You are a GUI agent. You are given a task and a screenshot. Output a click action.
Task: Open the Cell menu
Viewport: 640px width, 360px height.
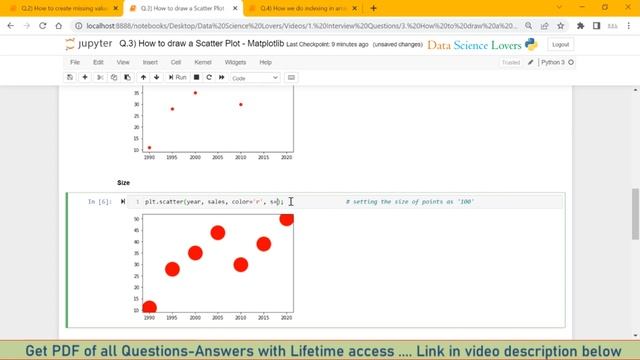pyautogui.click(x=176, y=62)
